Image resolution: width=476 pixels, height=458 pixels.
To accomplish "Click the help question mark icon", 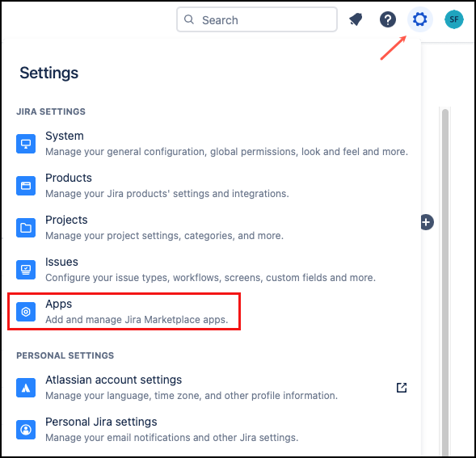I will [x=388, y=19].
